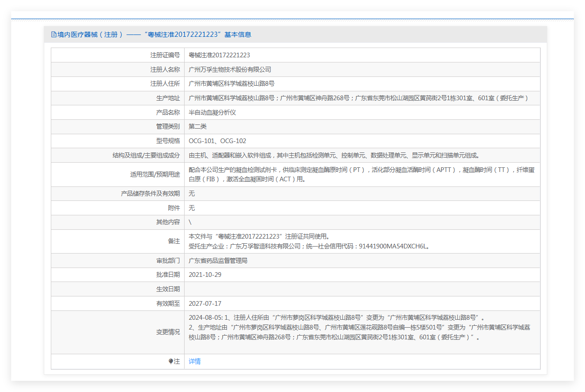Click the document icon in the page header
Screen dimensions: 585x392
click(x=54, y=34)
